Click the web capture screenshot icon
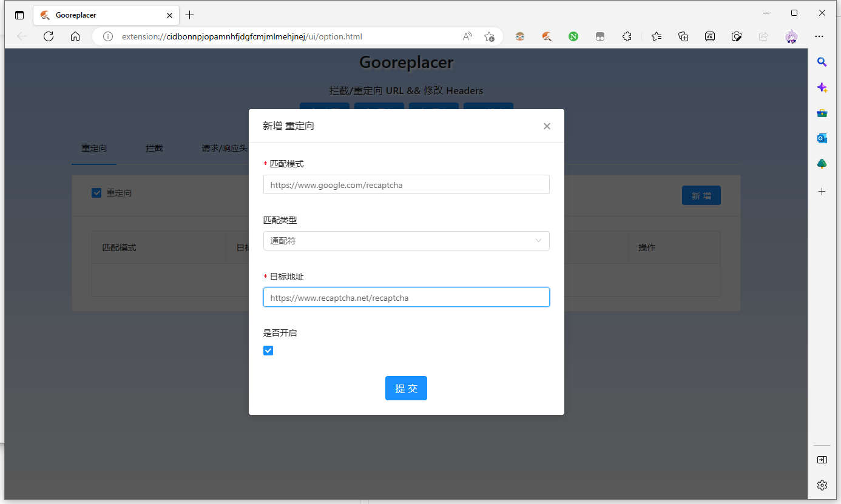Screen dimensions: 841x504 click(x=737, y=36)
